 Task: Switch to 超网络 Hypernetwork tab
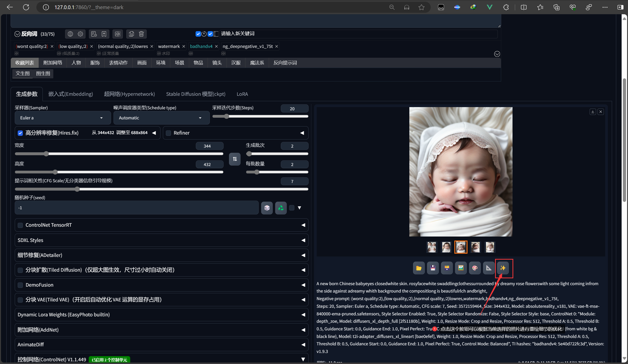click(129, 94)
